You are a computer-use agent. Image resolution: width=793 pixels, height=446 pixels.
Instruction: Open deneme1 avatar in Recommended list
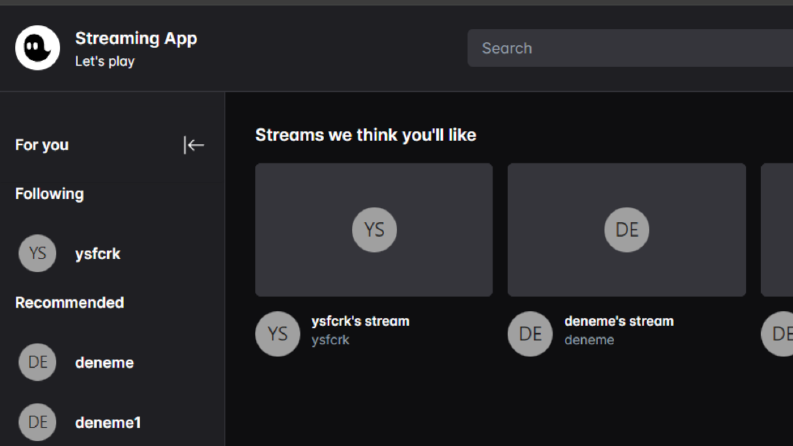tap(37, 422)
